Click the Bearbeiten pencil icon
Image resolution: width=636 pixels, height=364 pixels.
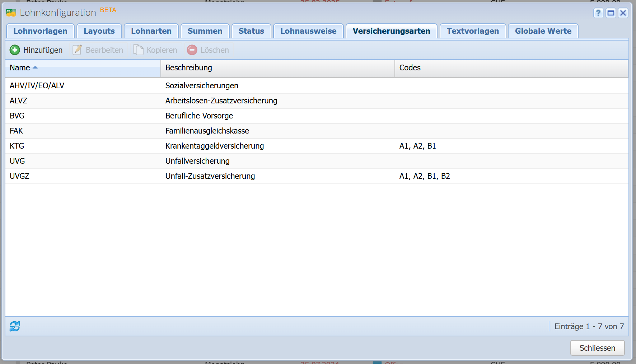point(77,50)
